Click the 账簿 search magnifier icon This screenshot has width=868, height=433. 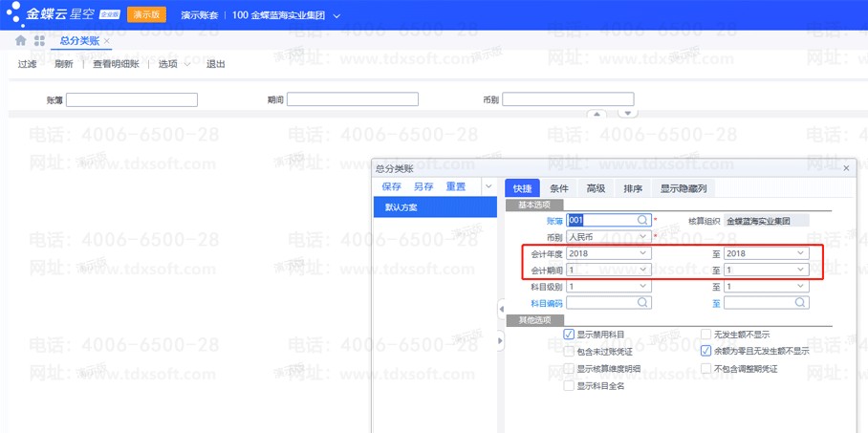pyautogui.click(x=643, y=220)
